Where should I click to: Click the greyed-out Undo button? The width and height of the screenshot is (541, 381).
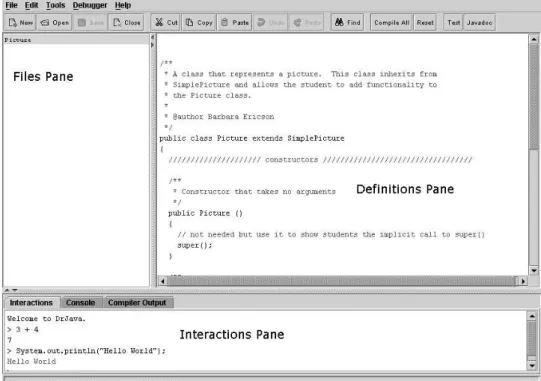click(x=271, y=22)
